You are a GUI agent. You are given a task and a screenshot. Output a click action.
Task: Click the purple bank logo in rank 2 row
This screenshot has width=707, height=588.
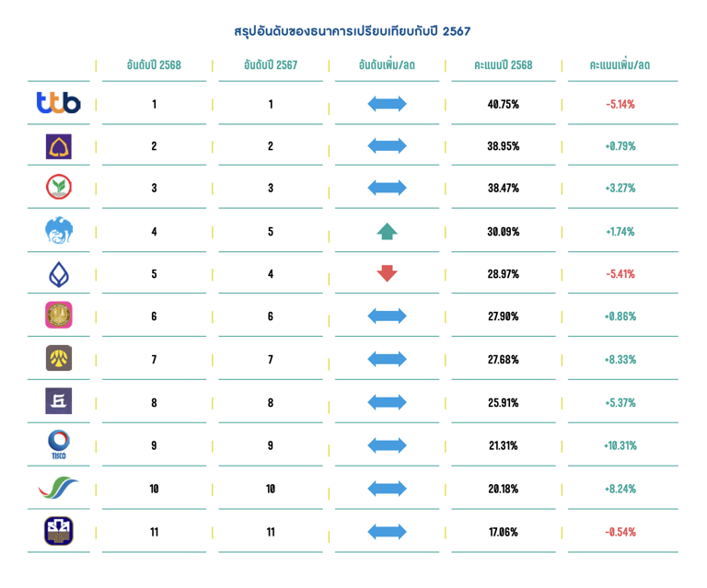coord(59,146)
